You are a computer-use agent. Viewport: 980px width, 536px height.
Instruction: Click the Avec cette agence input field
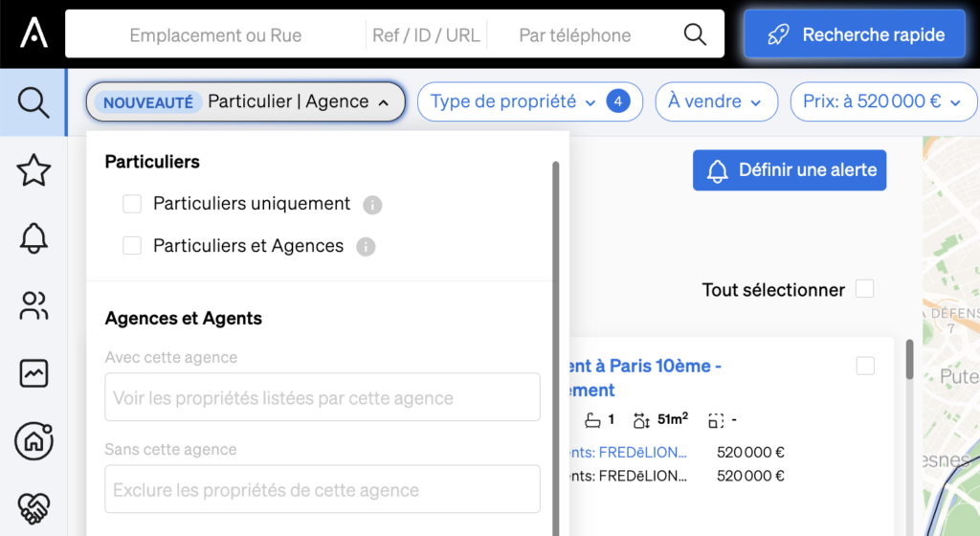[323, 397]
